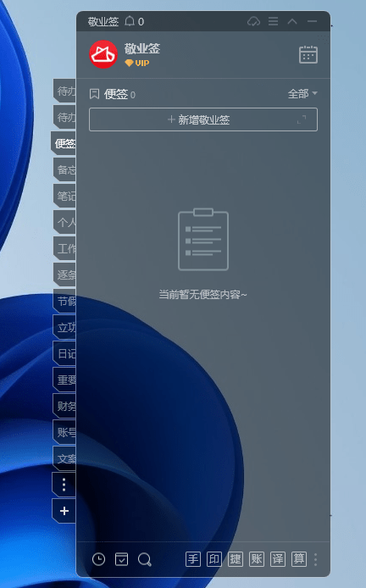Switch to the 重要 side tab
The image size is (366, 588).
[x=64, y=380]
